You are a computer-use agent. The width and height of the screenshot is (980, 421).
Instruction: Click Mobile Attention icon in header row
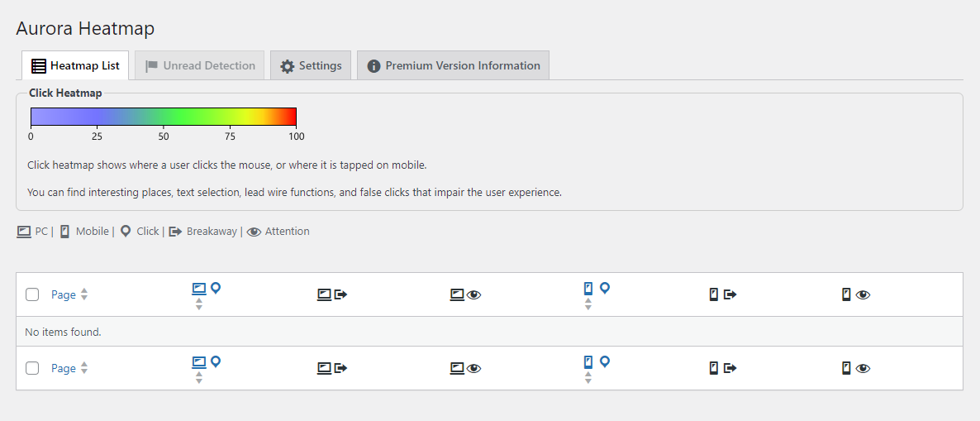[x=855, y=294]
